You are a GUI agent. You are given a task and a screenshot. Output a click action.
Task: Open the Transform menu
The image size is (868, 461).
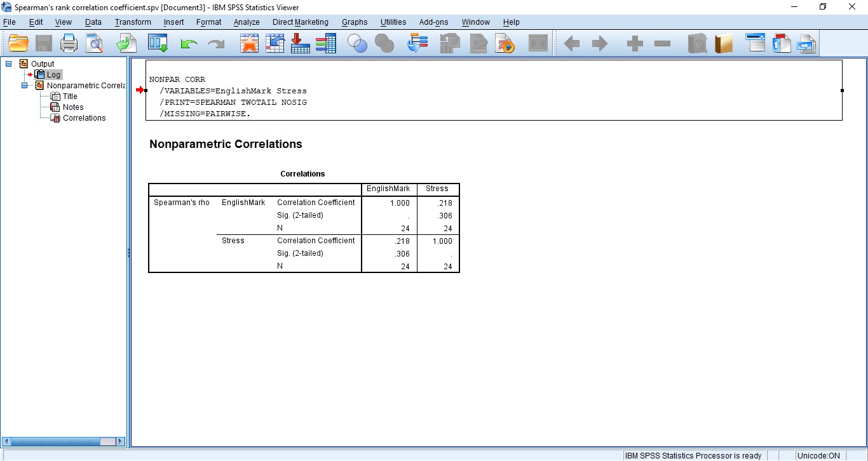pyautogui.click(x=133, y=22)
